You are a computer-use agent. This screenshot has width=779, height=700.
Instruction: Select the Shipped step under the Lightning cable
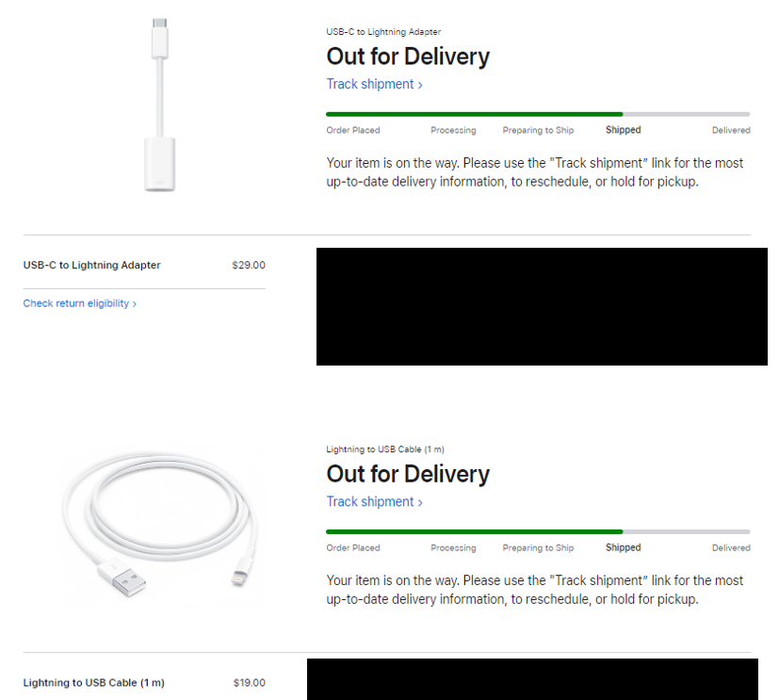tap(623, 547)
